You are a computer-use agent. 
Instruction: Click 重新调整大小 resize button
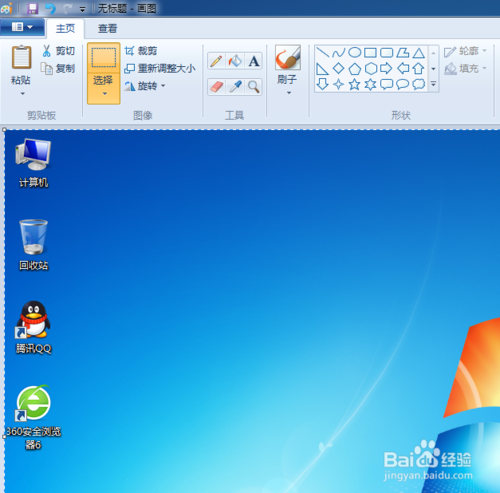160,68
